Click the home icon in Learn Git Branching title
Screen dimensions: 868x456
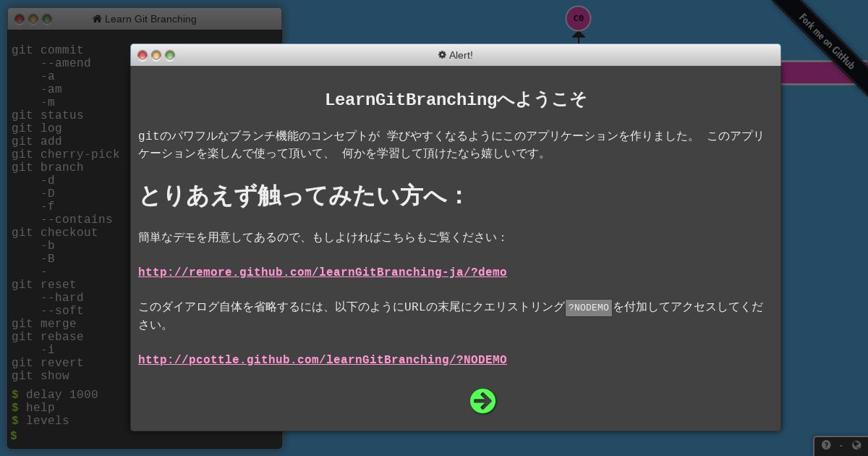[x=97, y=19]
